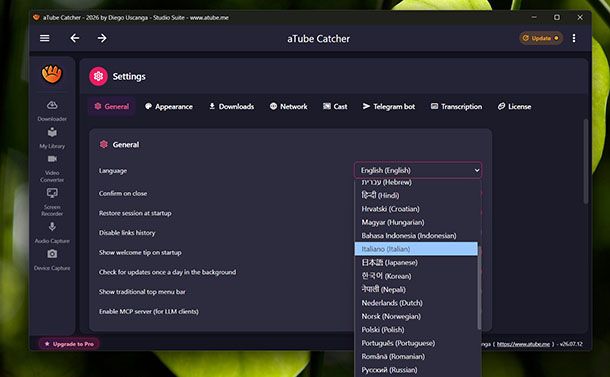
Task: Open Screen Recorder in sidebar
Action: (x=52, y=202)
